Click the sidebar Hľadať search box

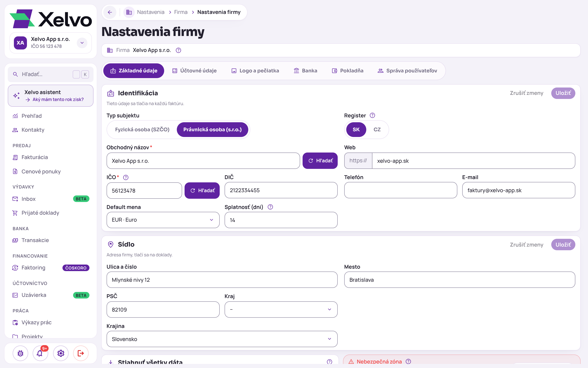(51, 74)
